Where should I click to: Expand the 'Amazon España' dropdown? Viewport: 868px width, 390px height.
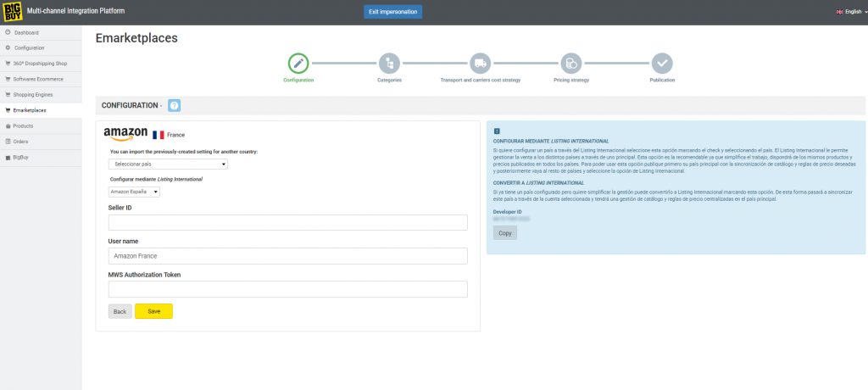tap(134, 192)
